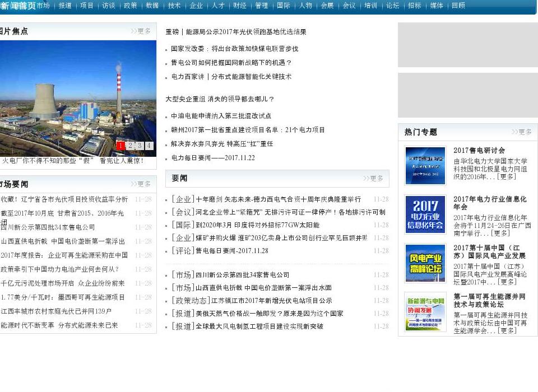538x392 pixels.
Task: Go to 项目 in the nav bar
Action: [x=87, y=6]
